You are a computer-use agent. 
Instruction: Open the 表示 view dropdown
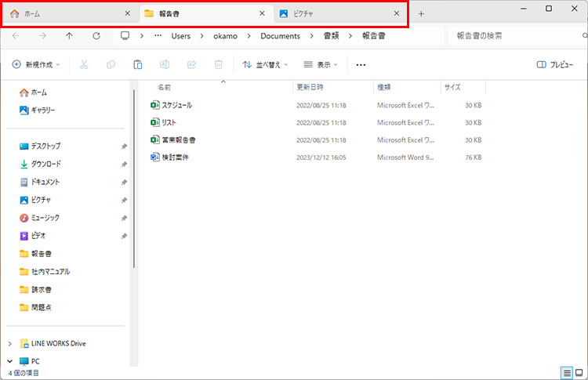click(x=321, y=65)
